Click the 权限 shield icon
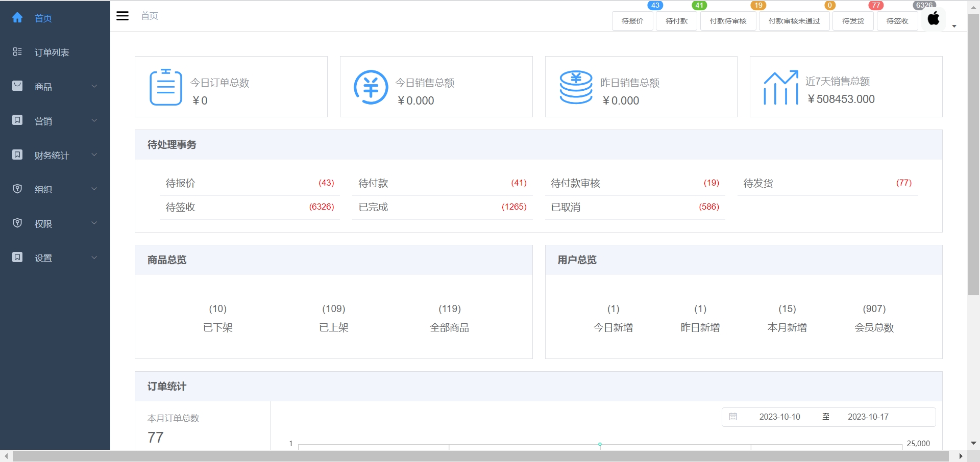The width and height of the screenshot is (980, 462). pyautogui.click(x=17, y=223)
